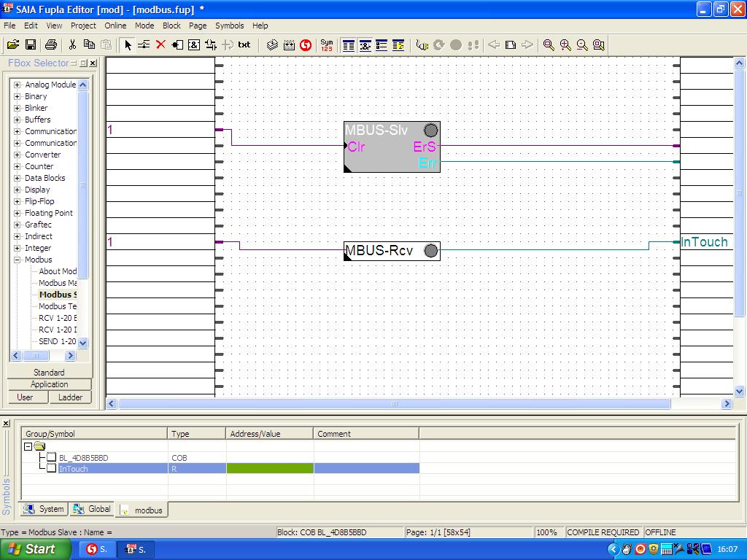Screen dimensions: 747x560
Task: Open the Symbols menu
Action: [229, 26]
